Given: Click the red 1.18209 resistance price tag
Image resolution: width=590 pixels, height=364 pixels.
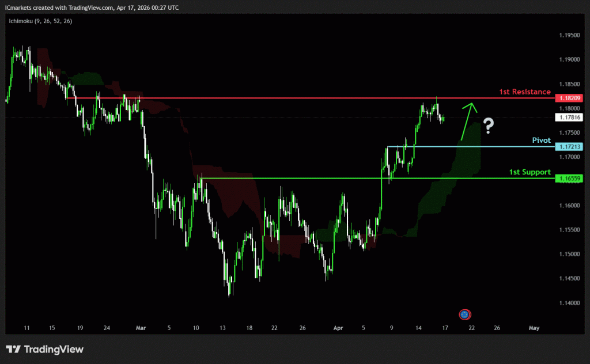Looking at the screenshot, I should (569, 98).
